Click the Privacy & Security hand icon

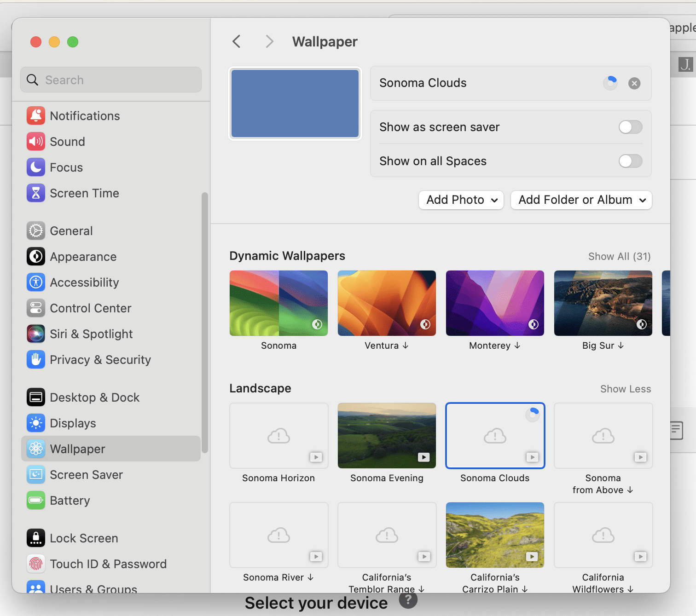tap(36, 360)
